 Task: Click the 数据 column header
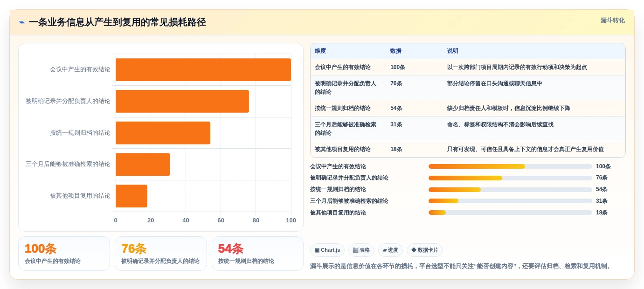coord(396,51)
